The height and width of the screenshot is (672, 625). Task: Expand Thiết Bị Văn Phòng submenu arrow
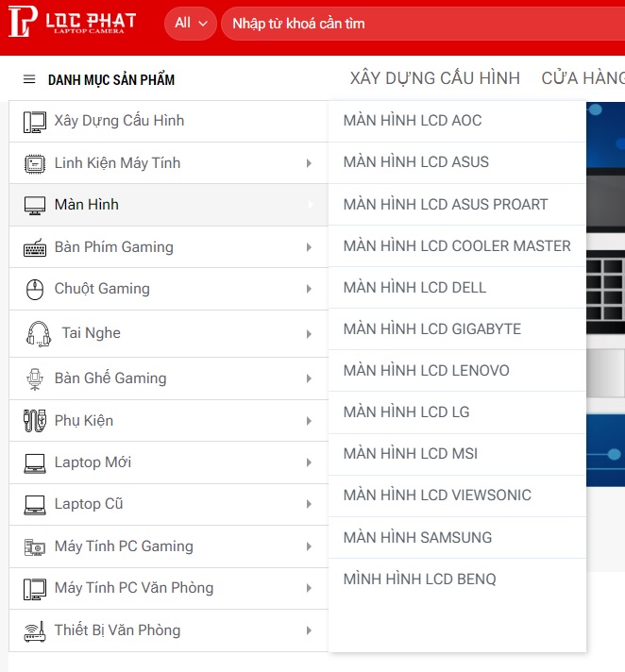309,630
